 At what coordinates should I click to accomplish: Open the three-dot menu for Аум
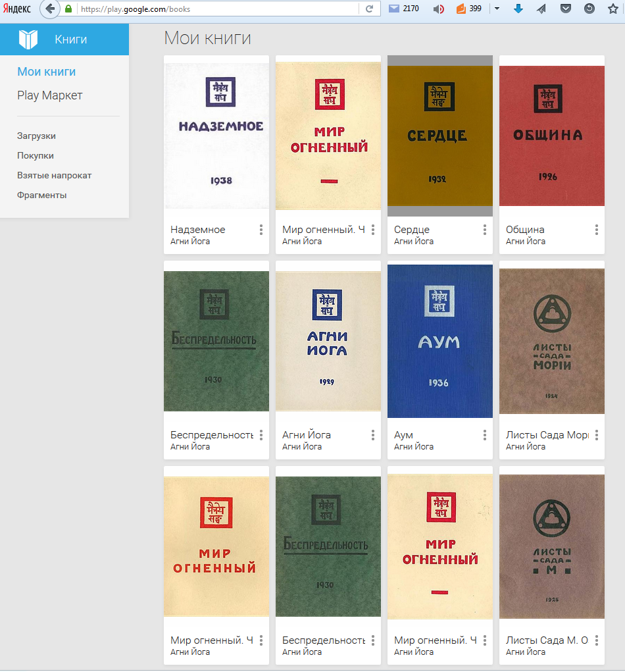(485, 435)
